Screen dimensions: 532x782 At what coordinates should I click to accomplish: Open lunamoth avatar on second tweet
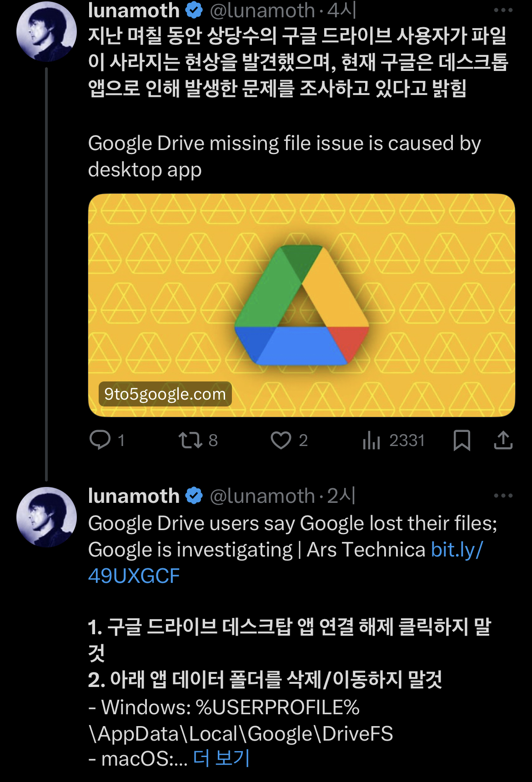(x=46, y=517)
